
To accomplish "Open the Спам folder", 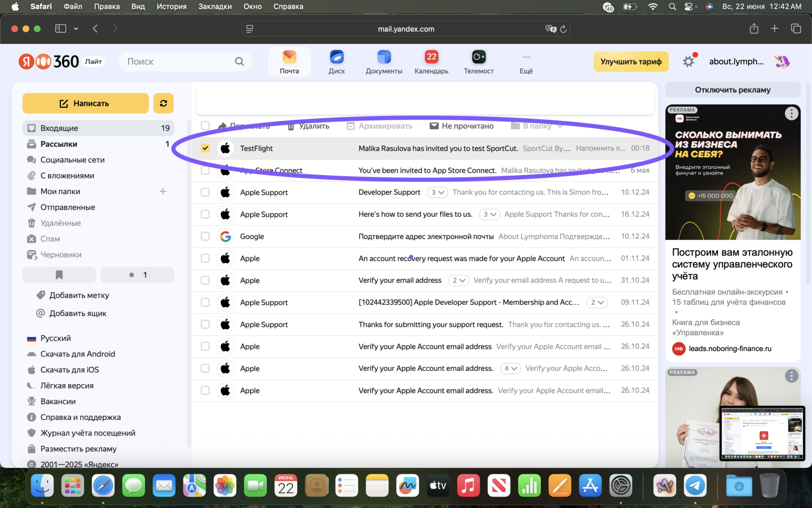I will point(99,239).
